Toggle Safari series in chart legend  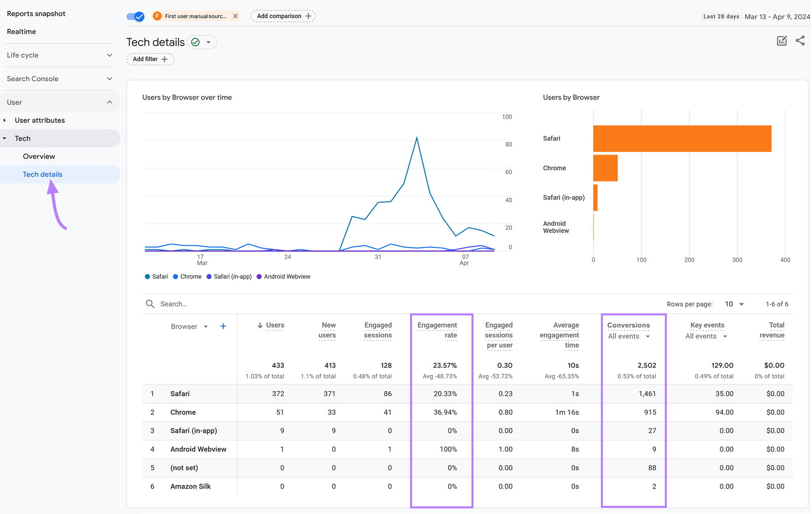[156, 277]
